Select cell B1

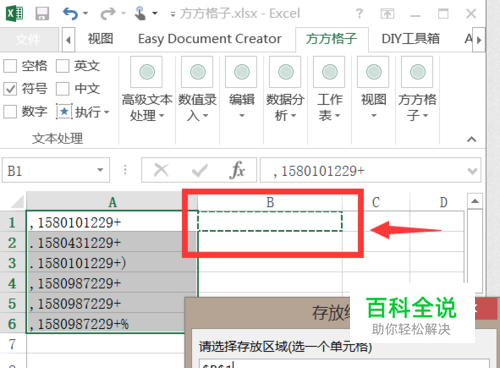270,221
